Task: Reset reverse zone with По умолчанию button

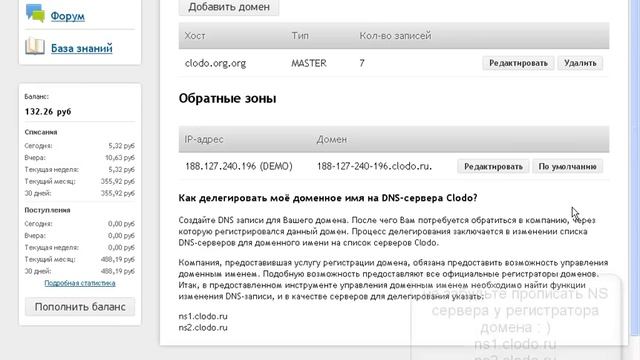Action: 567,167
